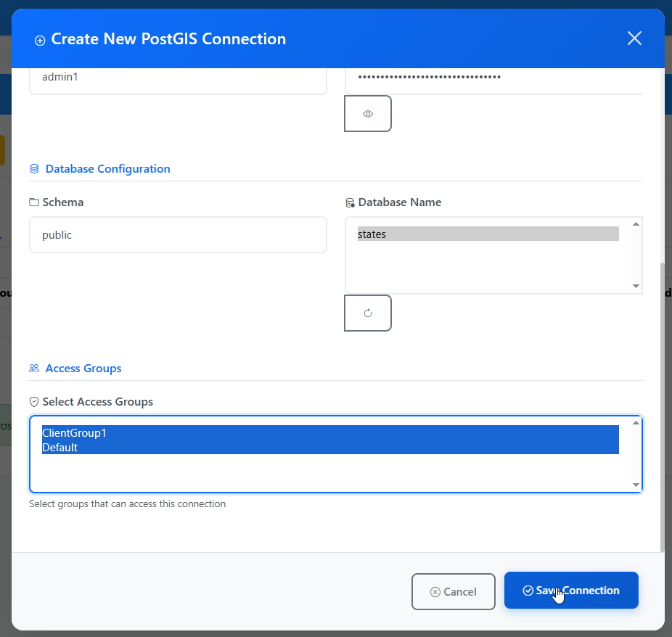Click the plus-circle icon beside dialog title
This screenshot has height=637, width=672.
pos(40,41)
